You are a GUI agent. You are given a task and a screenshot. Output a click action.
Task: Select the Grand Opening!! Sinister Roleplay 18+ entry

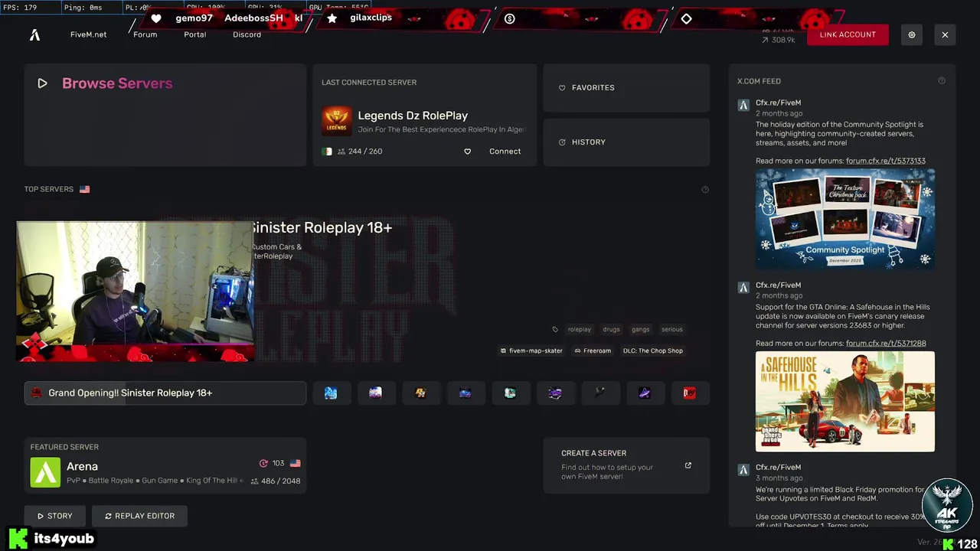click(165, 393)
